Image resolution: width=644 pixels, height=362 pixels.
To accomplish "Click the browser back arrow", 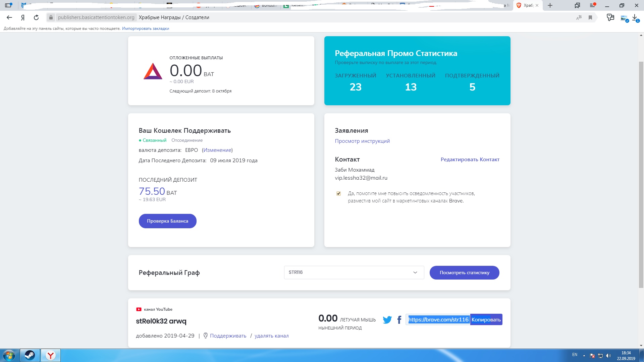I will tap(9, 17).
